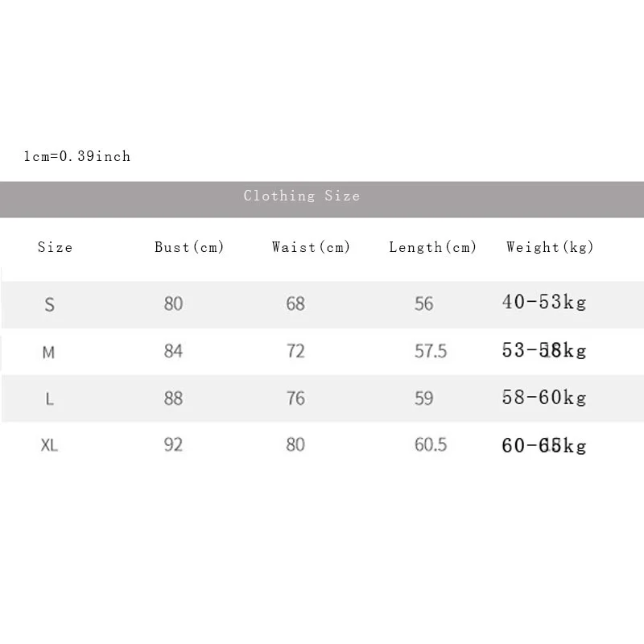Screen dimensions: 644x644
Task: Click the 1cm=0.39inch conversion note
Action: click(x=76, y=156)
